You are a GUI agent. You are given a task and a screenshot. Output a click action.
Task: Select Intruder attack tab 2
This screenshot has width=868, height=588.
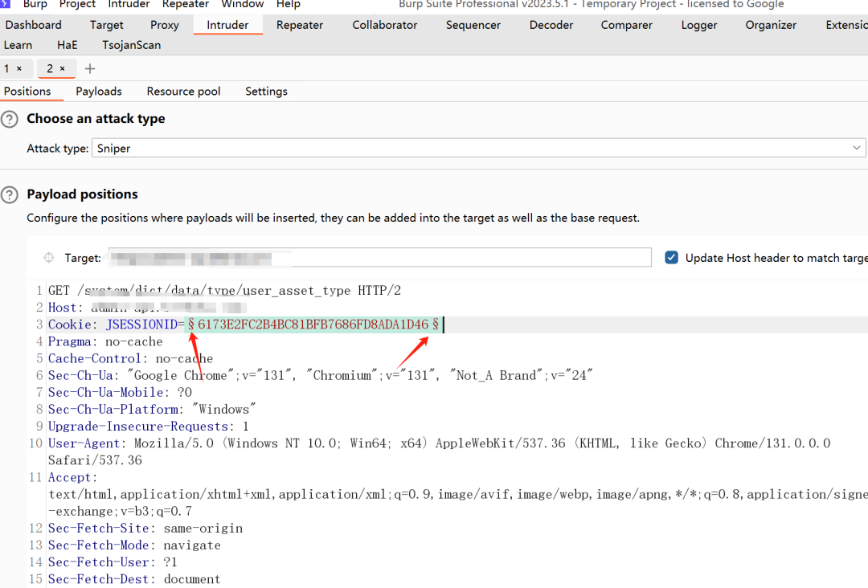click(50, 68)
